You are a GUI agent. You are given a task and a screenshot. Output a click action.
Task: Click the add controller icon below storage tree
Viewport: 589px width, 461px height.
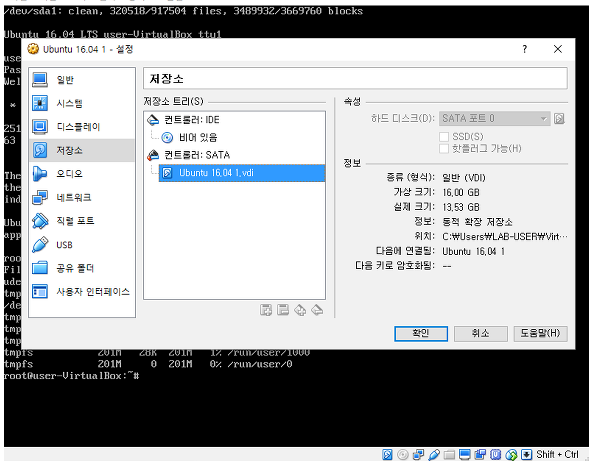(x=300, y=310)
